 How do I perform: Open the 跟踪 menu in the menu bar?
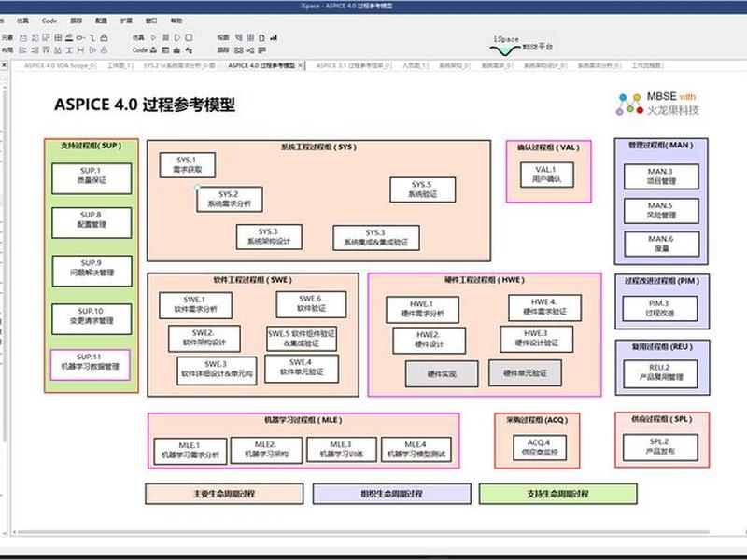click(77, 21)
